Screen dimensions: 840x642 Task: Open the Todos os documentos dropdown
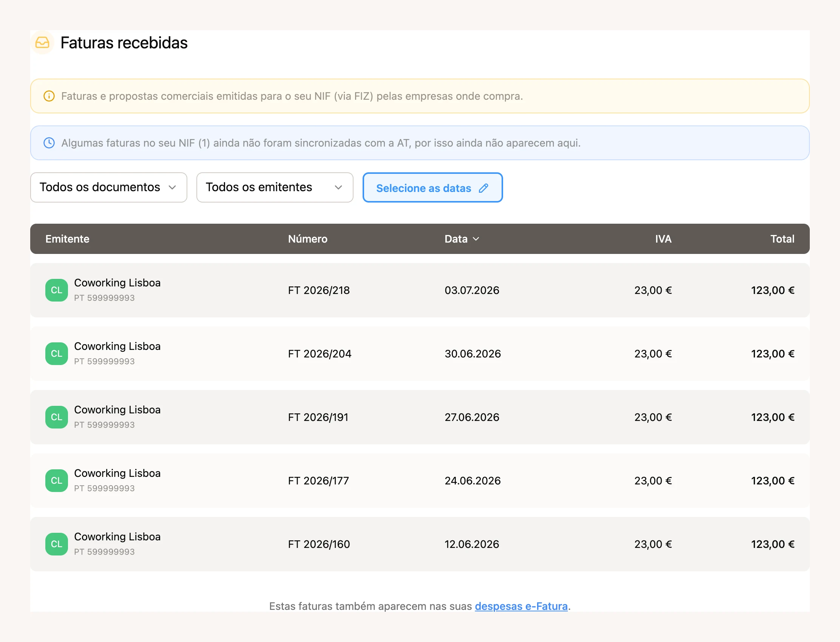(x=108, y=187)
